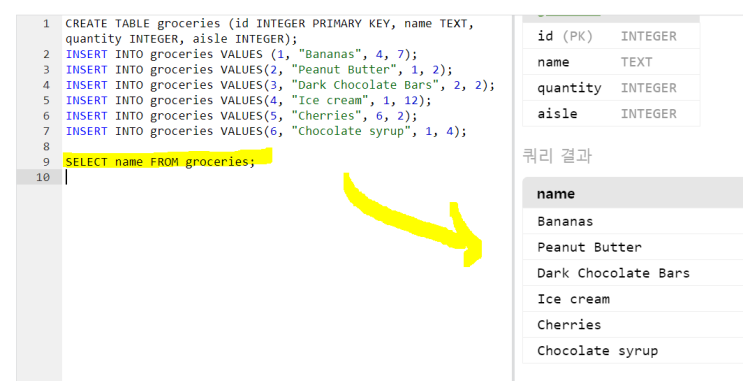Viewport: 743px width, 381px height.
Task: Select the 'id (PK)' schema row
Action: pyautogui.click(x=611, y=36)
